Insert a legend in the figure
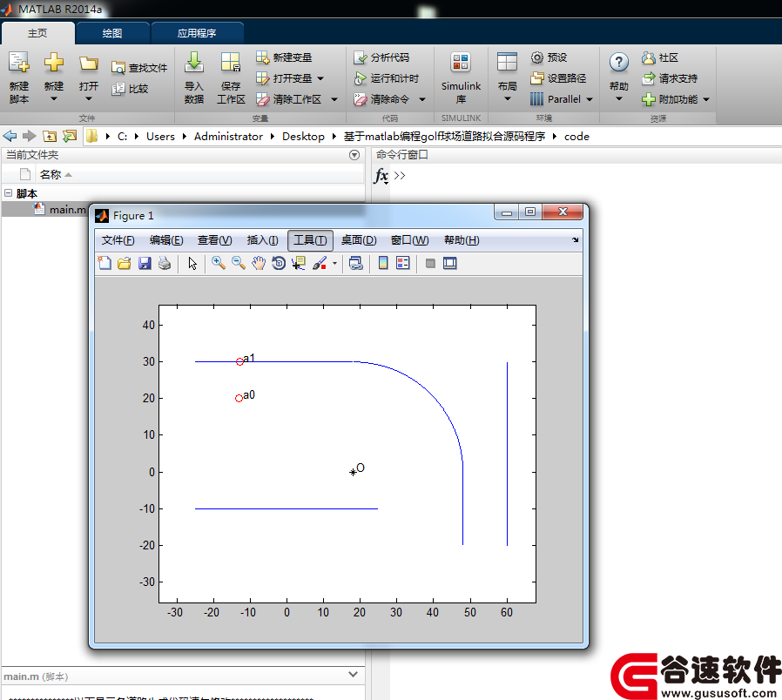Image resolution: width=782 pixels, height=700 pixels. point(403,263)
